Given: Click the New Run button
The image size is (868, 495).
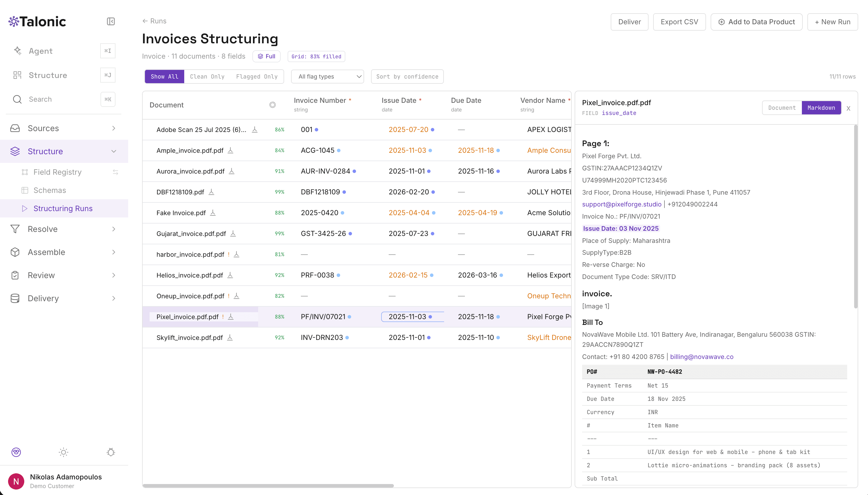Looking at the screenshot, I should tap(833, 22).
